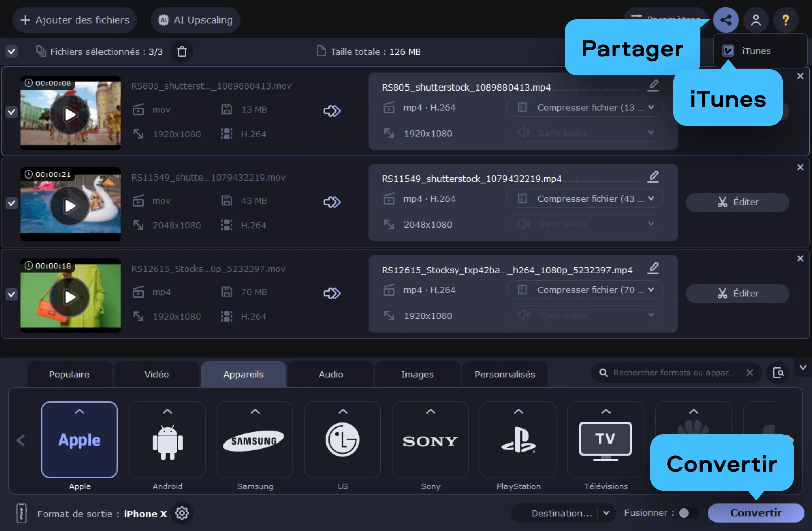Open the Populaire formats tab
The height and width of the screenshot is (531, 812).
coord(69,374)
